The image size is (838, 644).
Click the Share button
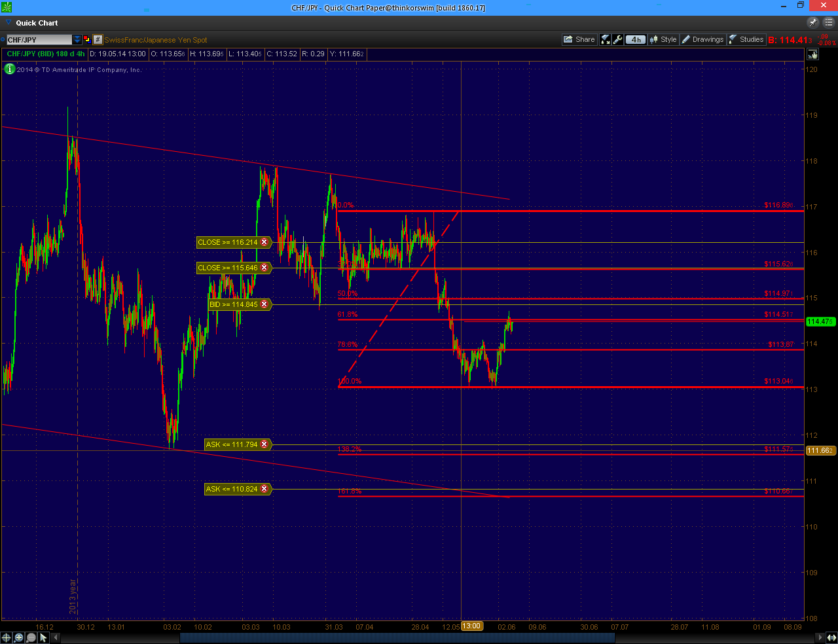pos(579,39)
